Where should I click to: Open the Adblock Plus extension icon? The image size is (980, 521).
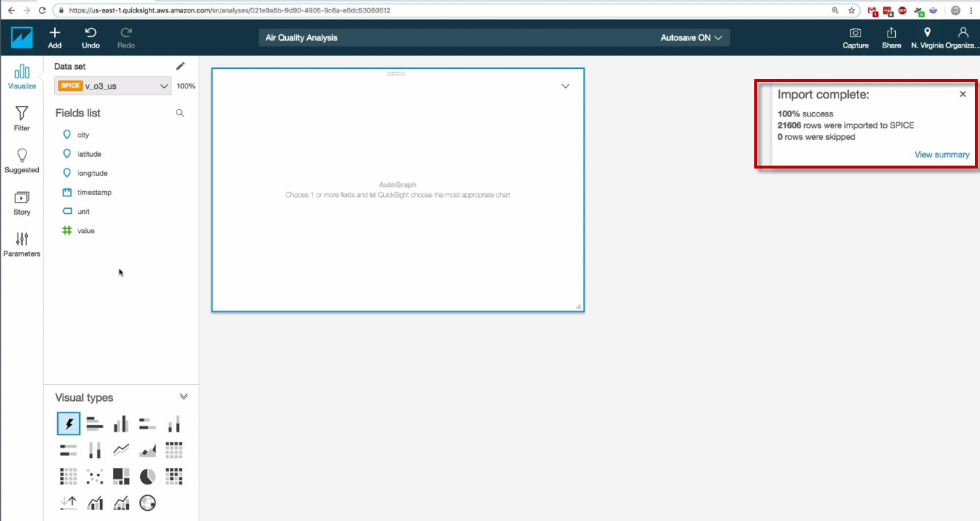point(902,11)
